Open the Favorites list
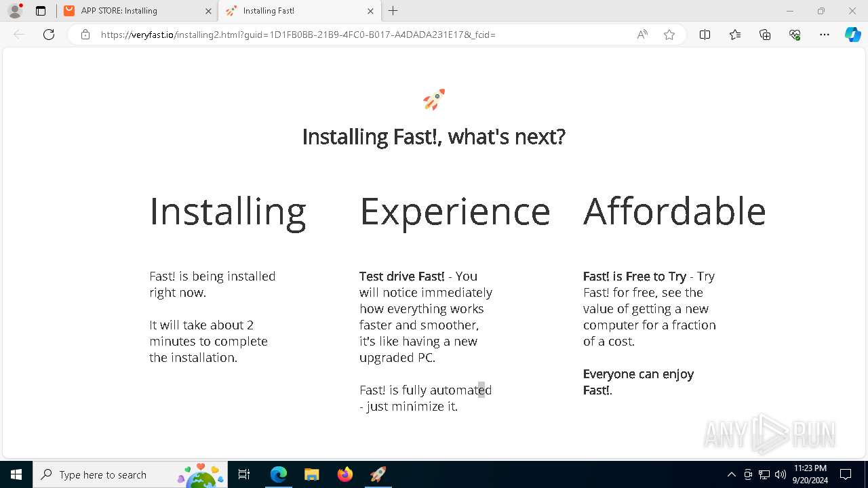The width and height of the screenshot is (868, 488). coord(735,35)
